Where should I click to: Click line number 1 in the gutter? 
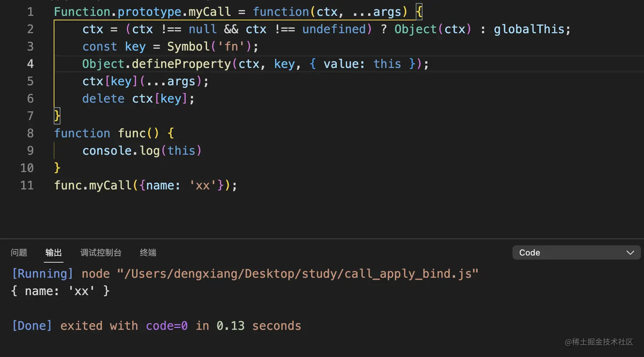[30, 12]
